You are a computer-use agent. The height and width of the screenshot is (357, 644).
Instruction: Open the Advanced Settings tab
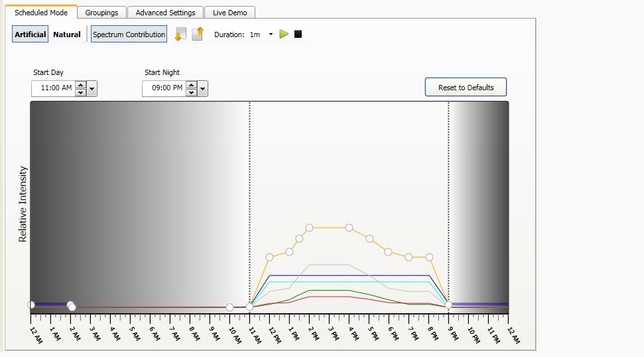click(166, 13)
